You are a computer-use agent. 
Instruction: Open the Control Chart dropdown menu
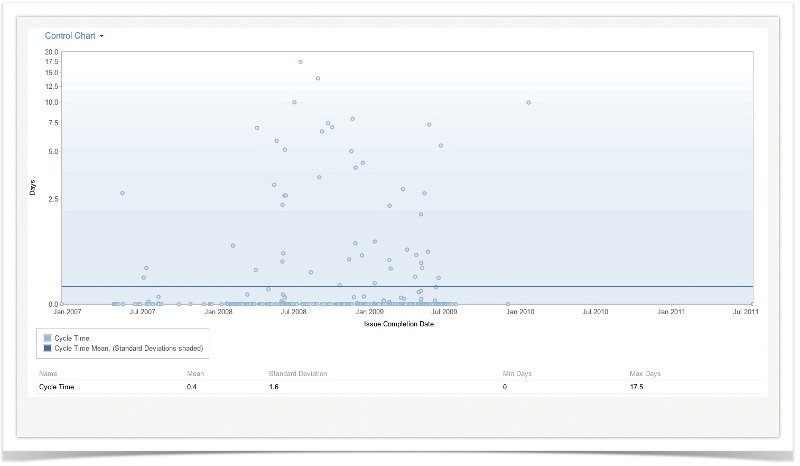pyautogui.click(x=70, y=35)
